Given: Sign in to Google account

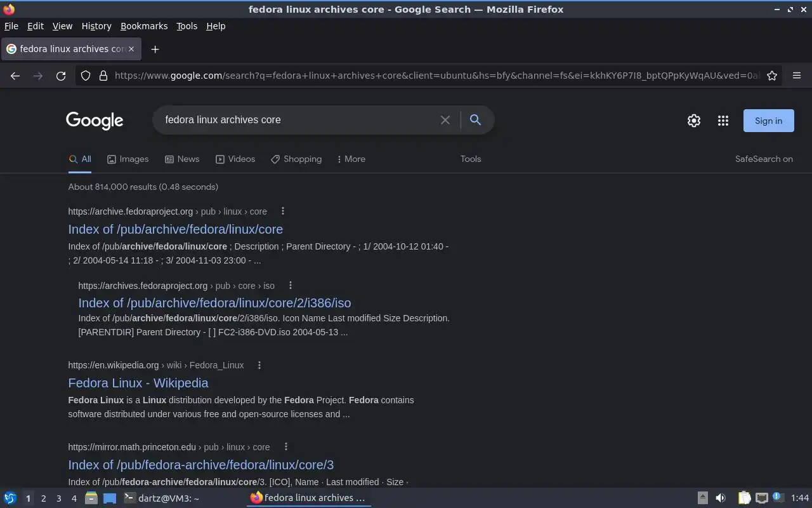Looking at the screenshot, I should point(768,121).
